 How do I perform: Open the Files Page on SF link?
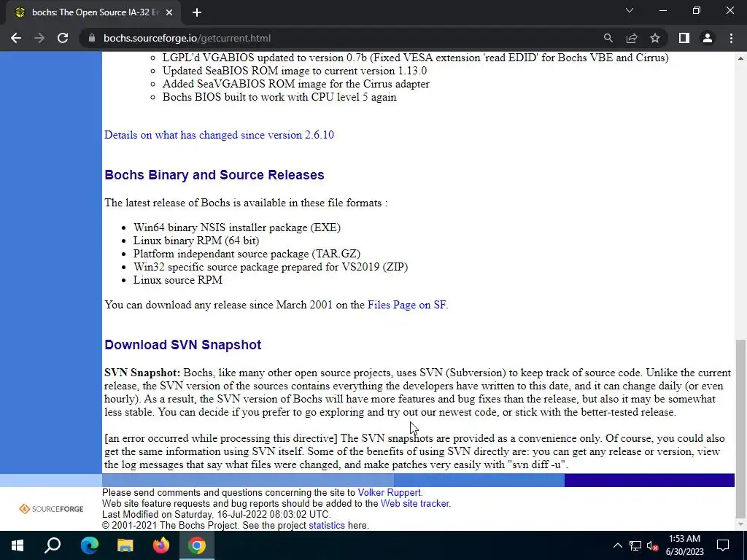408,305
